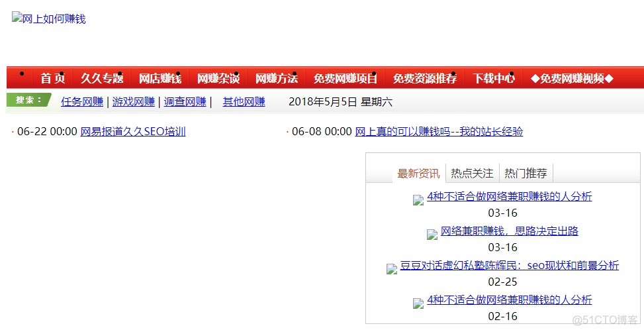Click the green 搜索 label icon
This screenshot has width=644, height=332.
(x=28, y=100)
